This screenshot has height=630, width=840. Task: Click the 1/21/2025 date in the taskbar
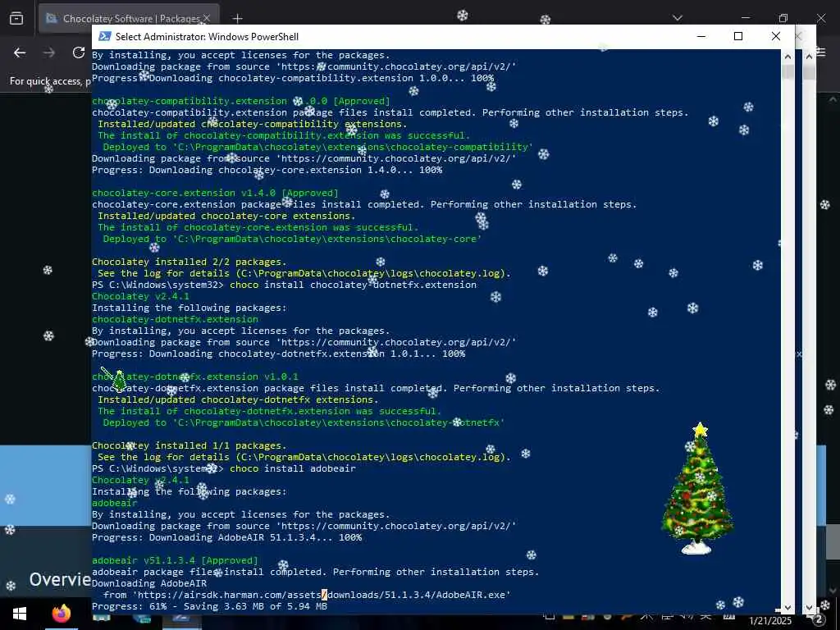769,621
